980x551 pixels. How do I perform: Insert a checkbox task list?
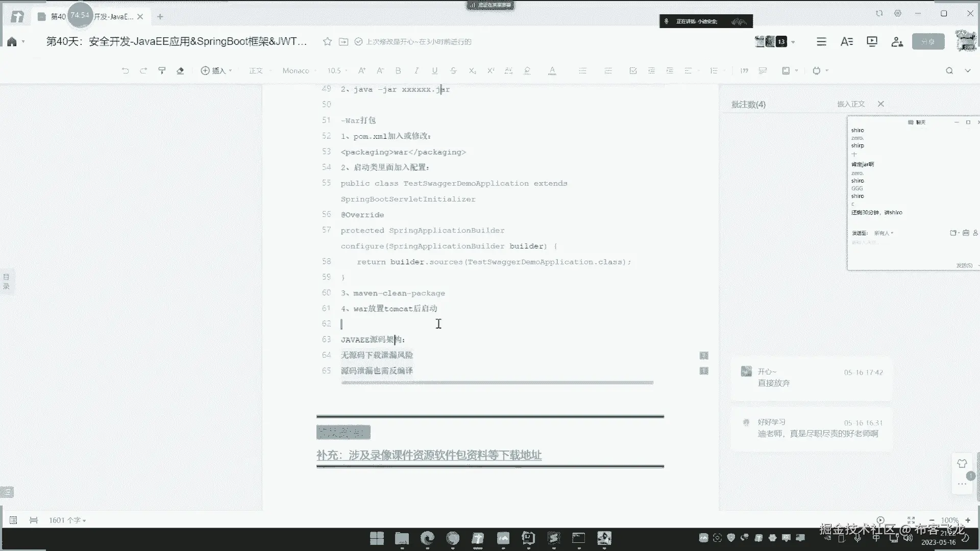(633, 71)
